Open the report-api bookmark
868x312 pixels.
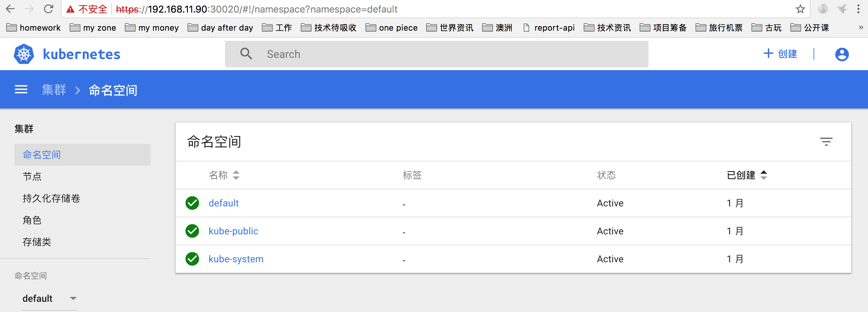(549, 28)
